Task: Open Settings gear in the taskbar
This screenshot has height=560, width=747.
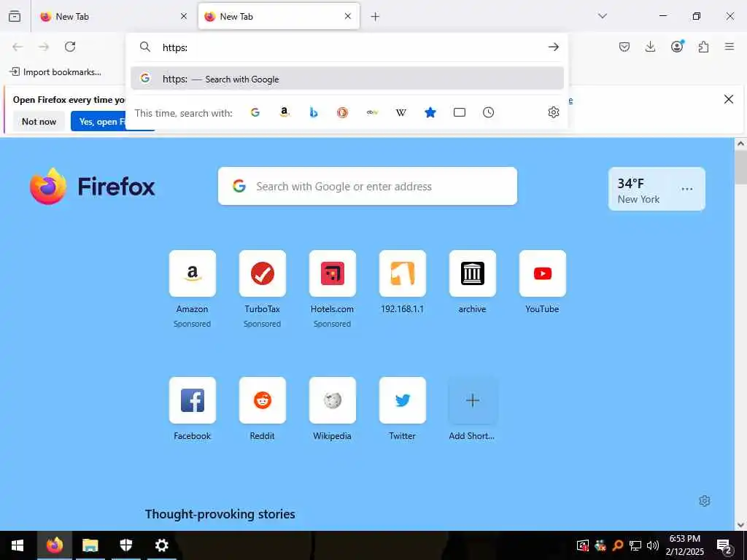Action: 161,545
